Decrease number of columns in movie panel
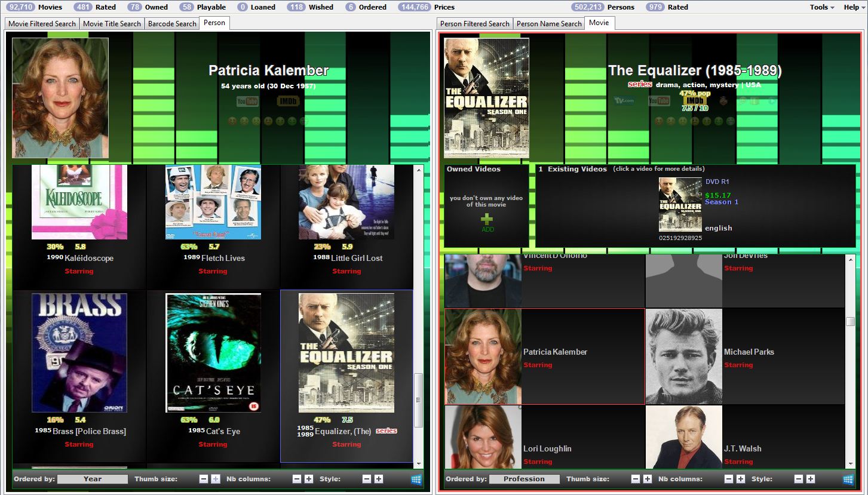This screenshot has height=495, width=868. coord(729,479)
